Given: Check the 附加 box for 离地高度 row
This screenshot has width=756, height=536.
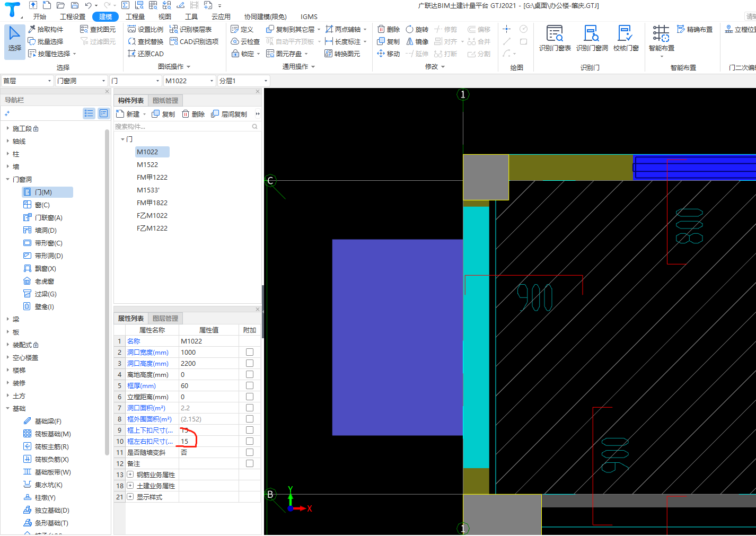Looking at the screenshot, I should point(250,374).
